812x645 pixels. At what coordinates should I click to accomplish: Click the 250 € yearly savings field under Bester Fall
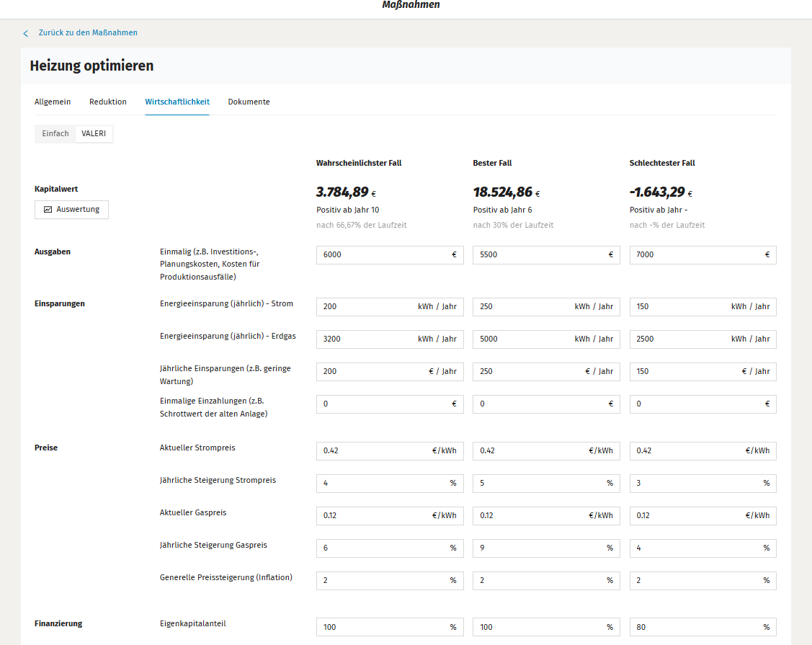coord(545,371)
